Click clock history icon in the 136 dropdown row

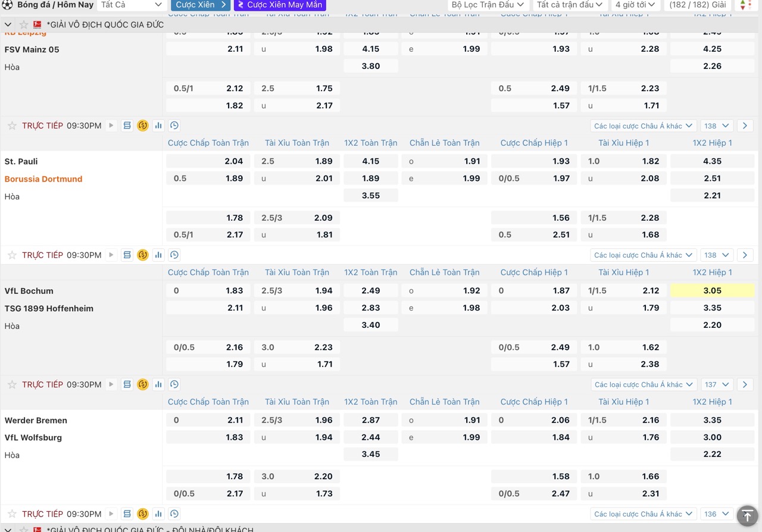(x=174, y=514)
